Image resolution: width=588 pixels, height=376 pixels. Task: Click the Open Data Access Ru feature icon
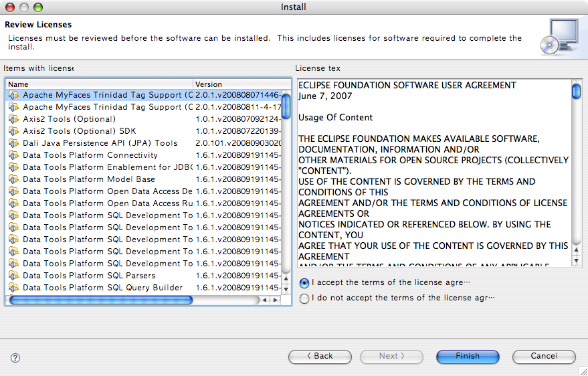(x=13, y=203)
